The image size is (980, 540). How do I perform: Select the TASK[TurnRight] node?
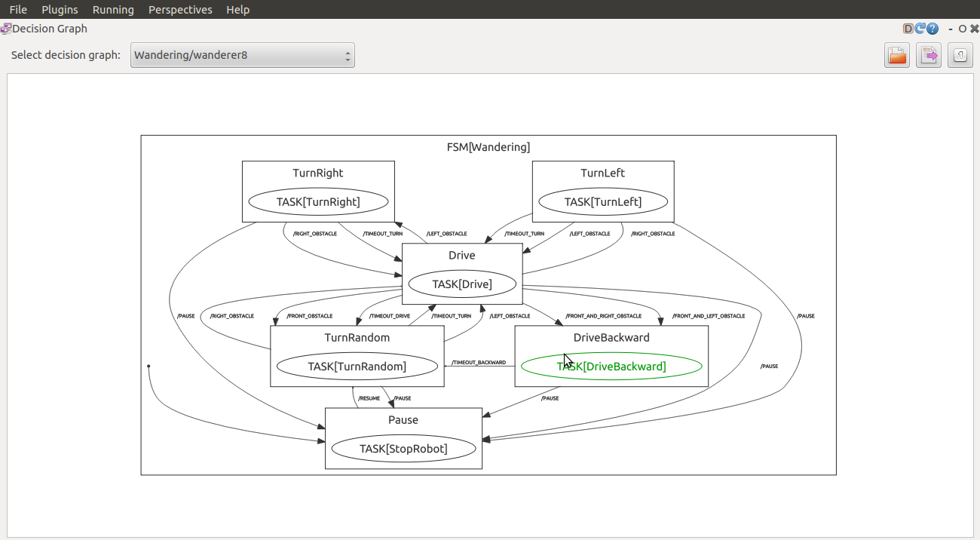[318, 202]
